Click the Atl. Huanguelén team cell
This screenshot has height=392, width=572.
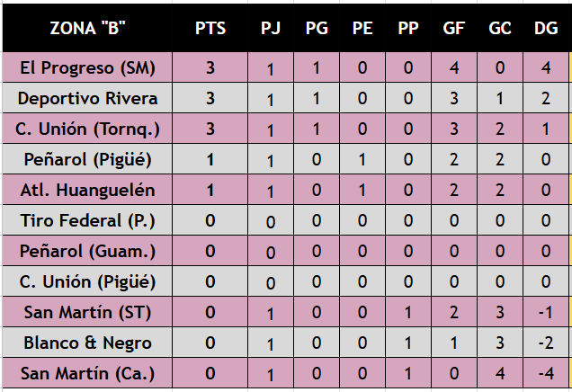tap(87, 190)
